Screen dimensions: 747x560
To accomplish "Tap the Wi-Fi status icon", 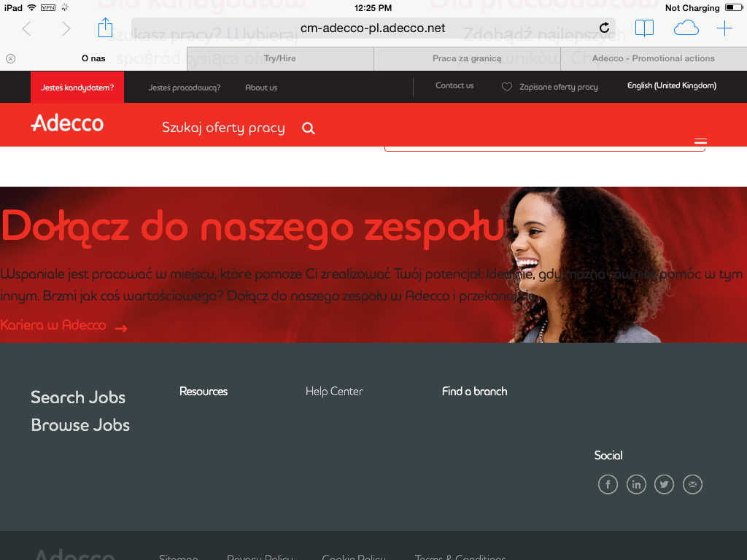I will coord(31,7).
